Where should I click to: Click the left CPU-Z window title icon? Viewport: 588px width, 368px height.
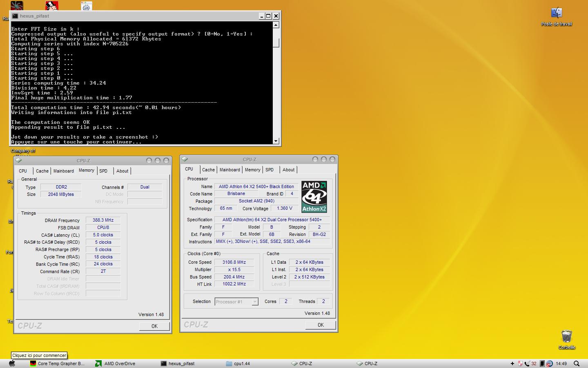(x=19, y=160)
